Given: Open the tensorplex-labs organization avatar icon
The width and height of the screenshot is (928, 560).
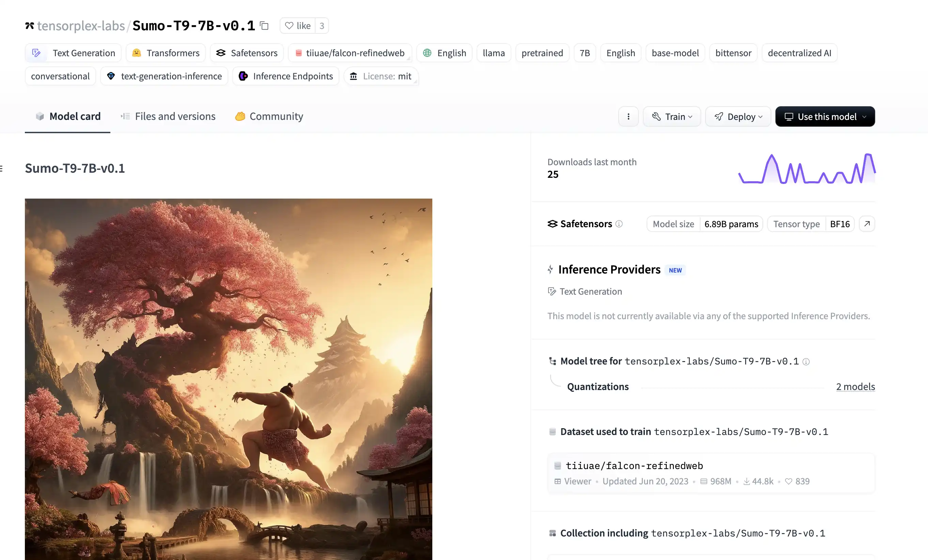Looking at the screenshot, I should pyautogui.click(x=29, y=26).
